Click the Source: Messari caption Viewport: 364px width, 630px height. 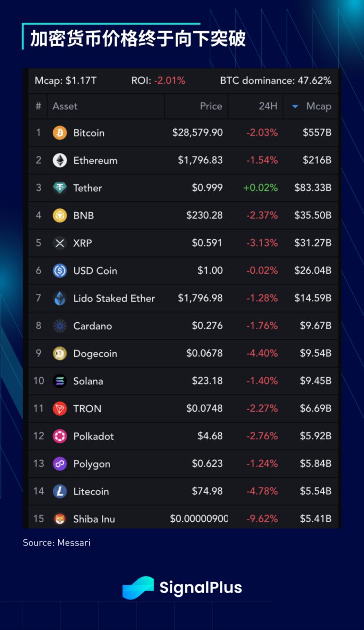56,543
